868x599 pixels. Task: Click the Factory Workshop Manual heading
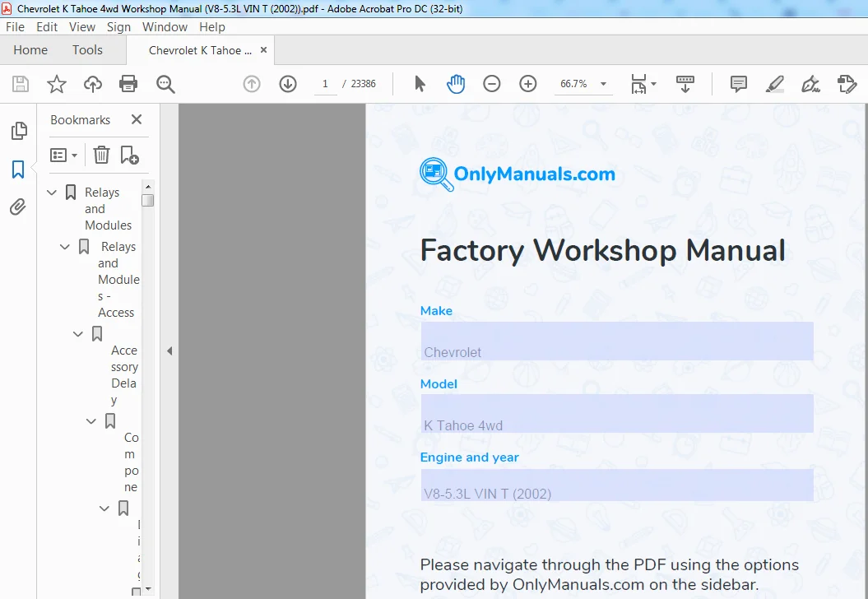click(602, 250)
